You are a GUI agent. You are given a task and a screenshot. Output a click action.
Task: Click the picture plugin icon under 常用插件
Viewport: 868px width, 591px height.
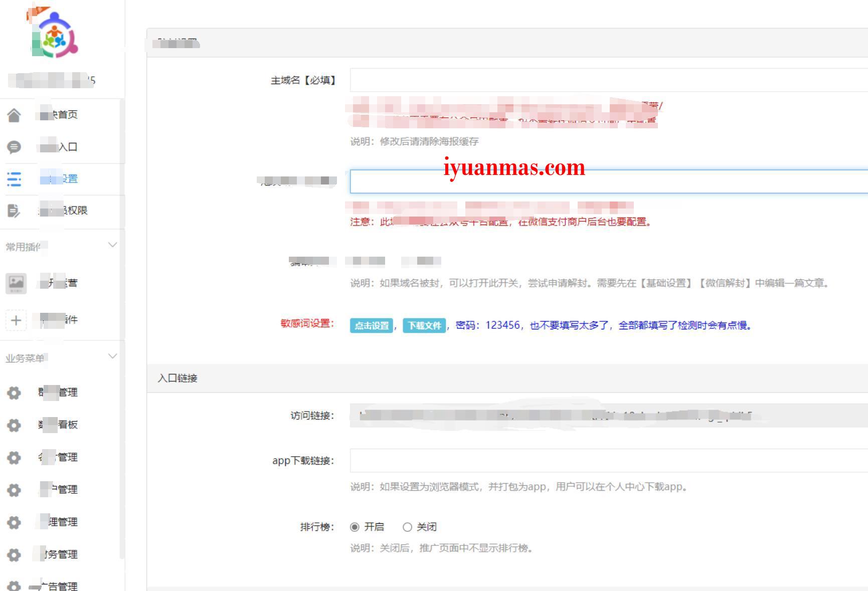click(x=16, y=283)
